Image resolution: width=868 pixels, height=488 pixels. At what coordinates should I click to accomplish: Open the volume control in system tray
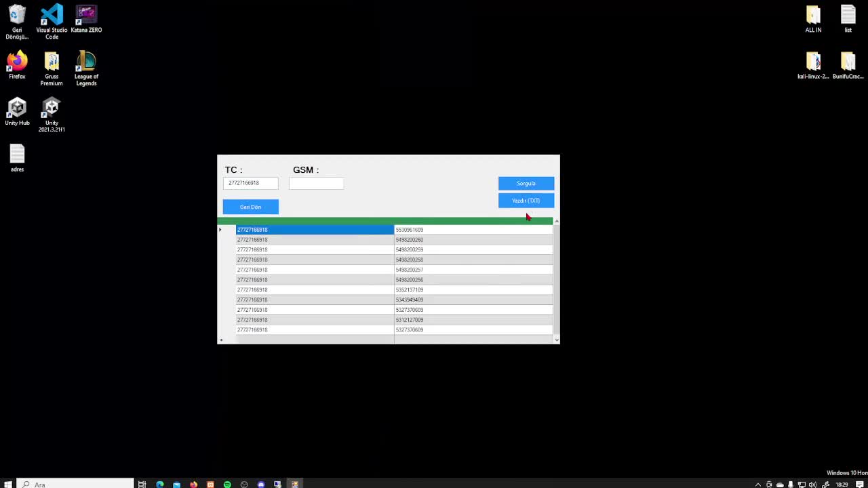pyautogui.click(x=812, y=485)
